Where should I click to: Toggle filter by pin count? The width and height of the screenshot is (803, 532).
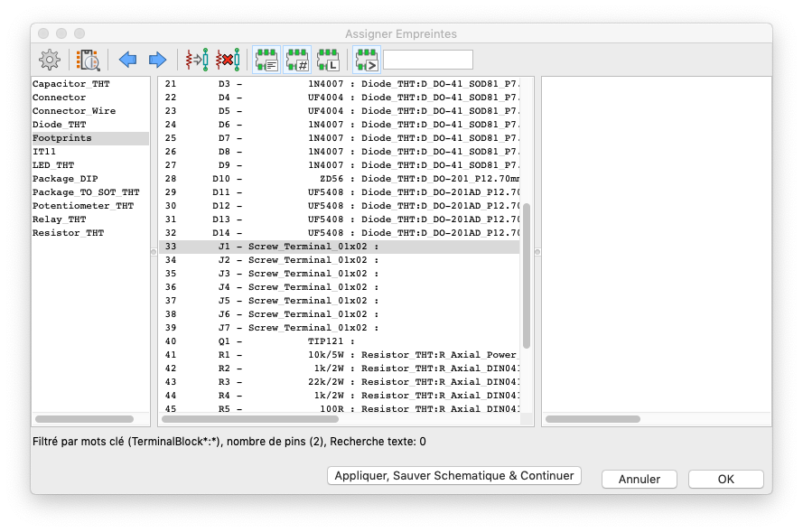tap(297, 60)
